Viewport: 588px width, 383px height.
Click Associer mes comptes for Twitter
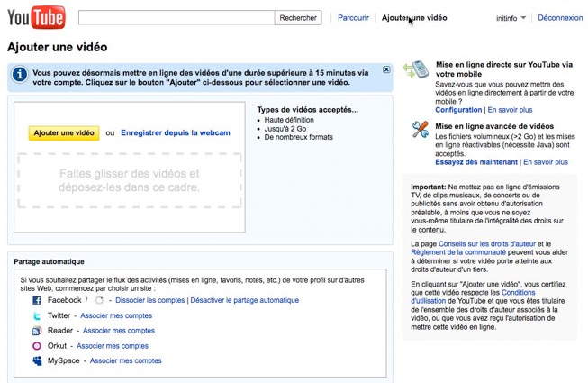(x=116, y=315)
